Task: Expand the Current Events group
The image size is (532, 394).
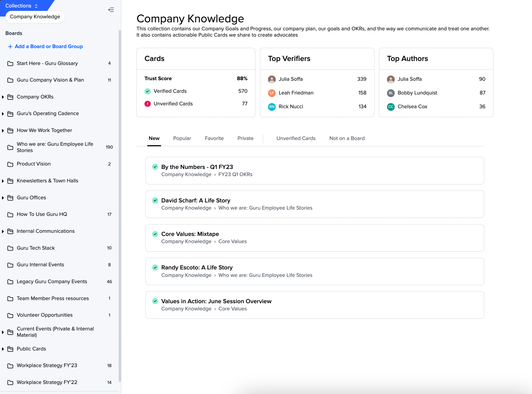Action: (x=3, y=332)
